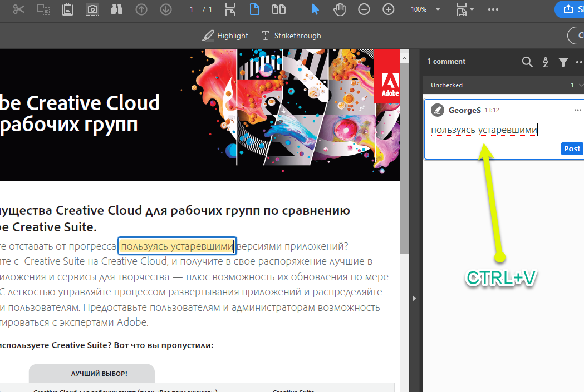The height and width of the screenshot is (392, 584).
Task: Expand the Unchecked comments group chevron
Action: pos(581,85)
